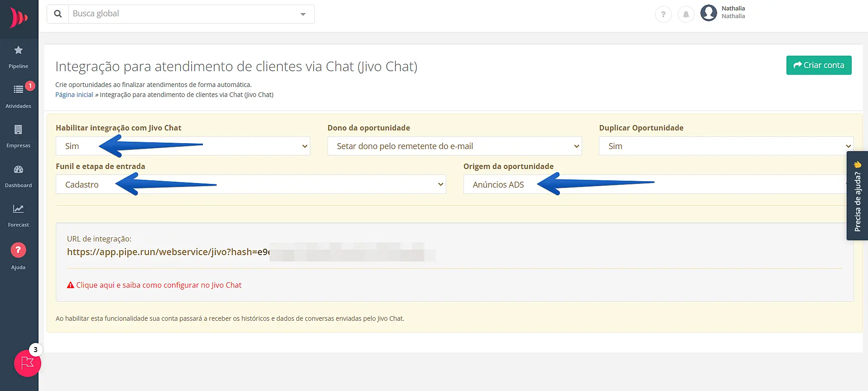Open Dono da oportunidade dropdown
The height and width of the screenshot is (391, 868).
point(455,146)
